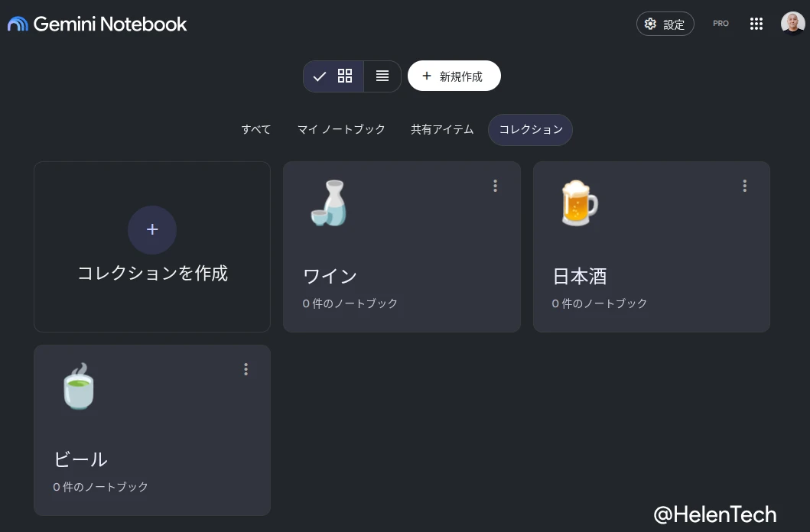Open the ワイン collection title
Viewport: 810px width, 532px height.
click(x=330, y=276)
